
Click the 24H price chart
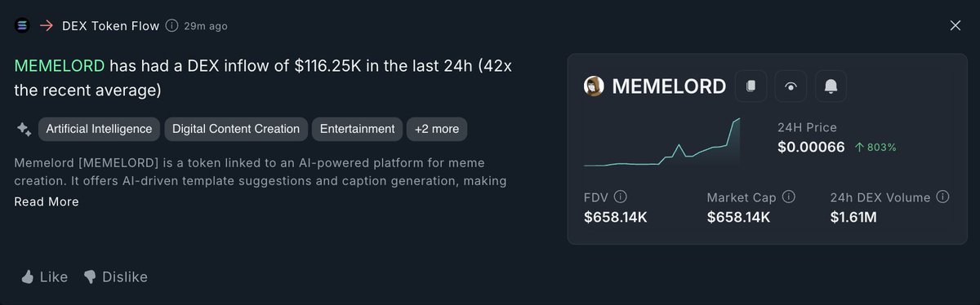point(662,143)
